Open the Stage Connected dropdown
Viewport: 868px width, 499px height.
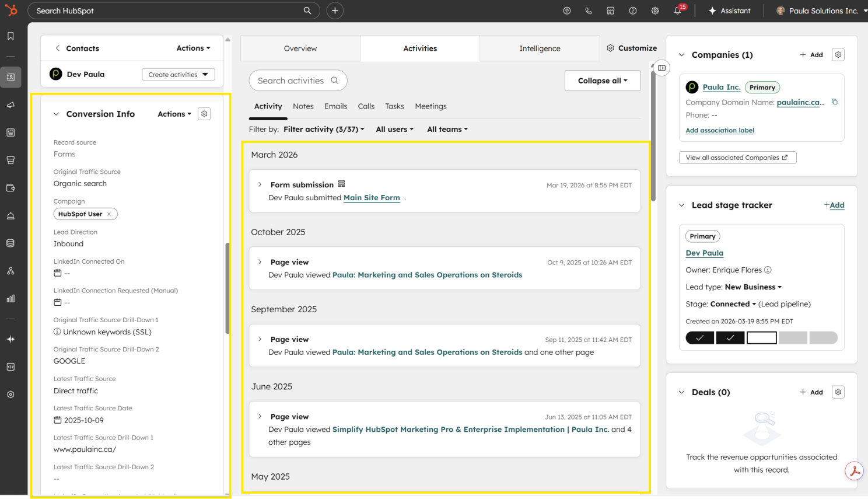pyautogui.click(x=733, y=304)
